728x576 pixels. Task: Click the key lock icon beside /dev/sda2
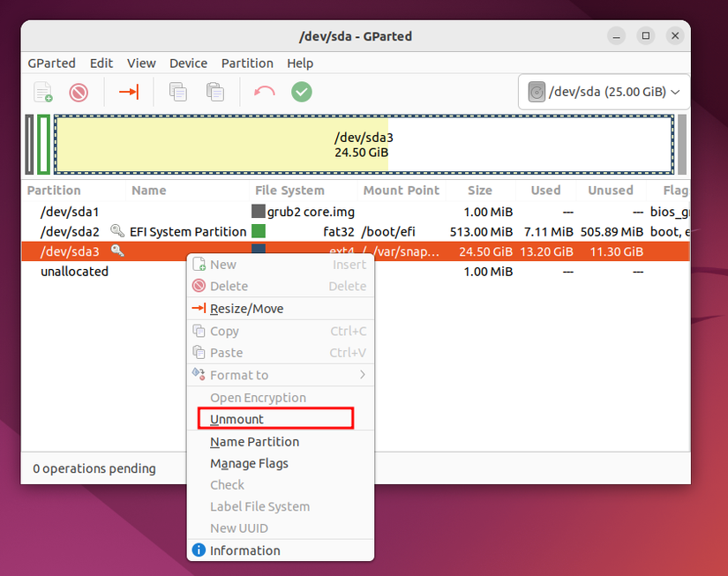116,231
